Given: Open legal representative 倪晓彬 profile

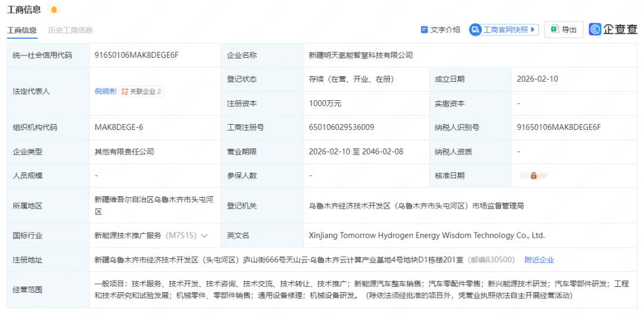Looking at the screenshot, I should 105,91.
